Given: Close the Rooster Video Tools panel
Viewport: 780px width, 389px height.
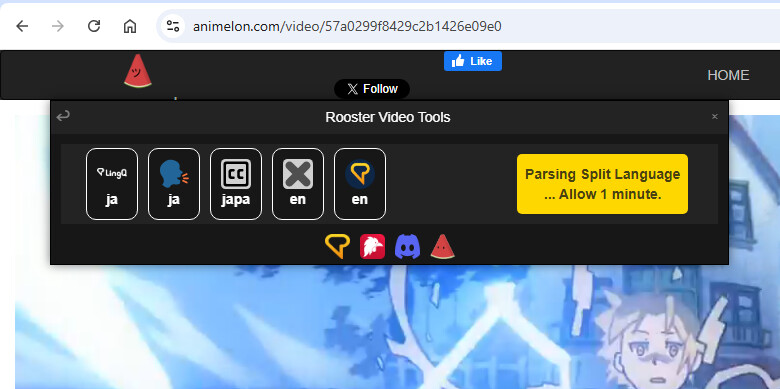Looking at the screenshot, I should click(x=715, y=117).
